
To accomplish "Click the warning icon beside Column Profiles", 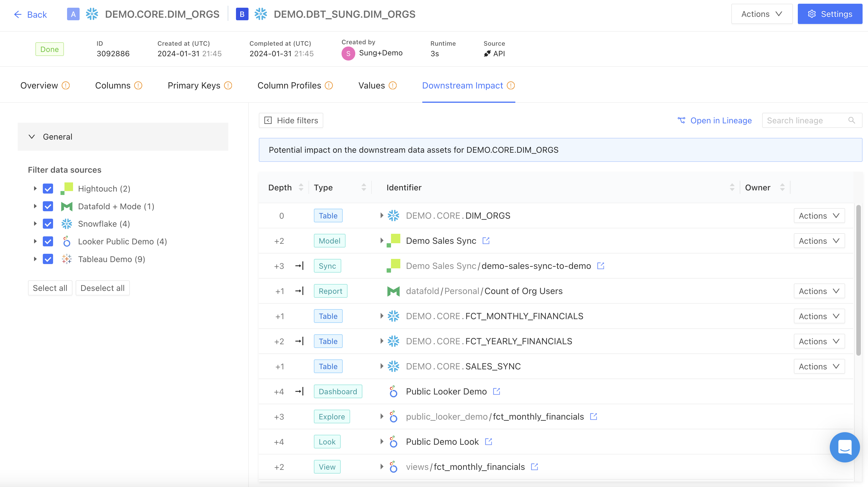I will 329,86.
